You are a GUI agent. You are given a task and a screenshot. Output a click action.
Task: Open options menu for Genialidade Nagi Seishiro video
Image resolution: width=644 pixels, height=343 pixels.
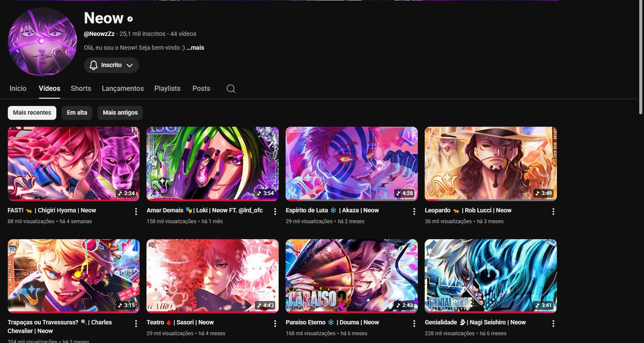[553, 323]
